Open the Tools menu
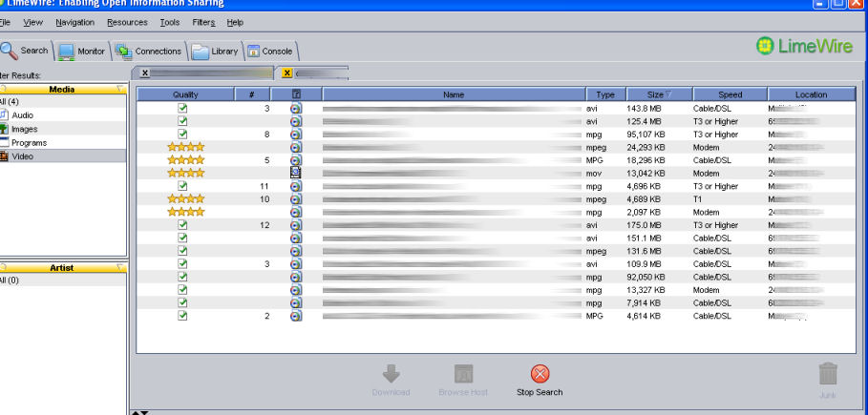Image resolution: width=868 pixels, height=415 pixels. [x=169, y=21]
